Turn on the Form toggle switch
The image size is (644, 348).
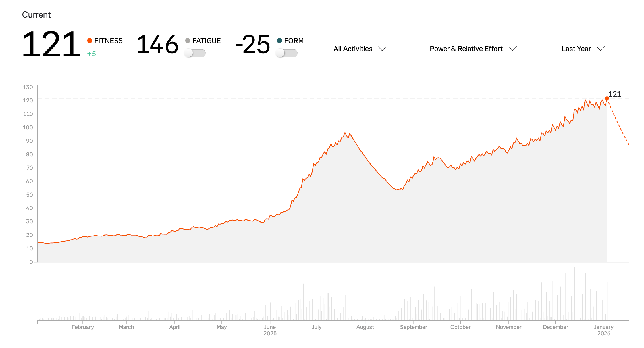point(286,53)
